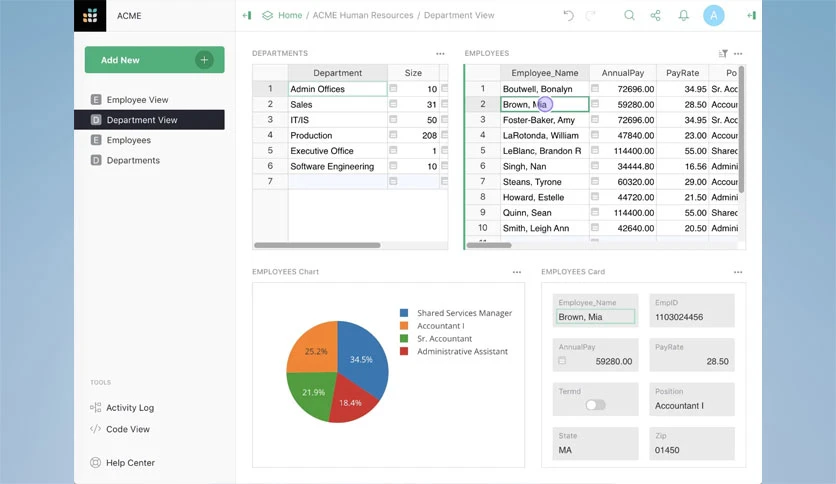Click the Departments page icon in sidebar
Image resolution: width=836 pixels, height=484 pixels.
pos(96,160)
